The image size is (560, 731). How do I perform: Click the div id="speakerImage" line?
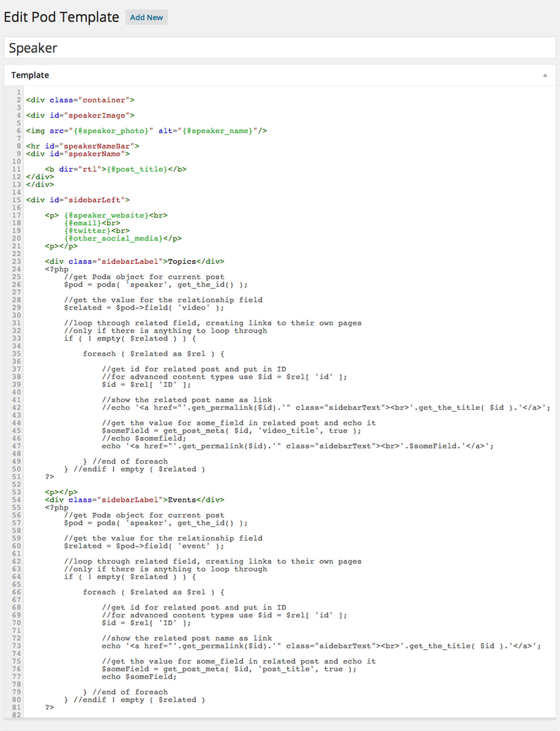pos(80,115)
